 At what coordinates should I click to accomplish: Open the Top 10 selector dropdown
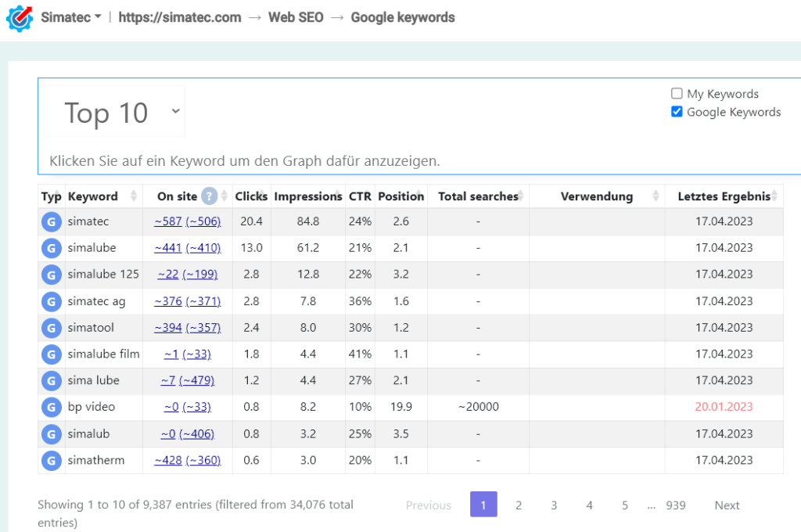click(114, 112)
